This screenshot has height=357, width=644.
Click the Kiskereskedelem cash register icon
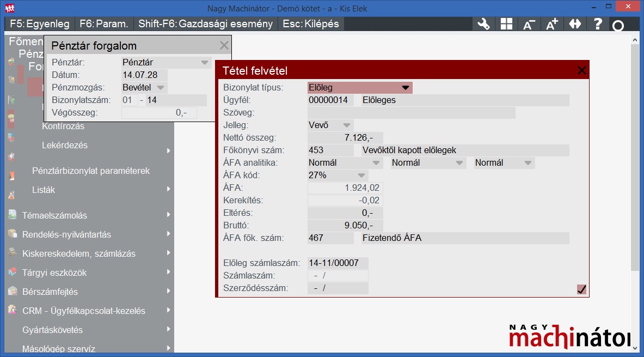click(x=13, y=252)
